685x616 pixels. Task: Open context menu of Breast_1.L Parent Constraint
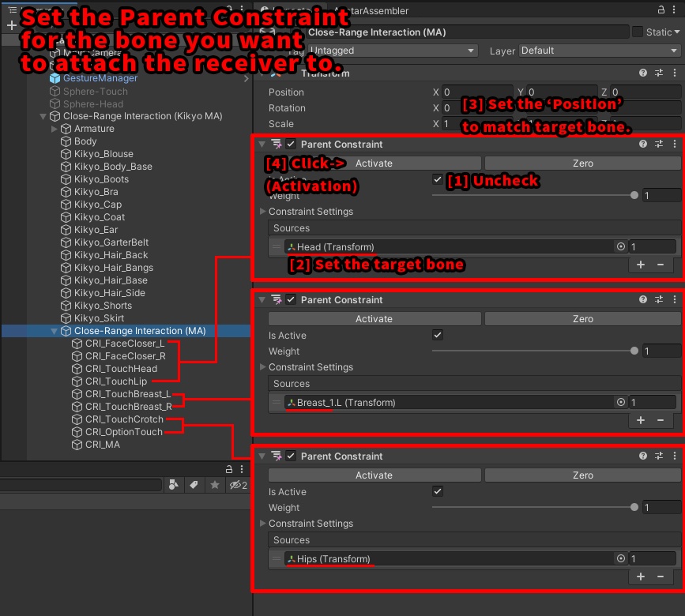(x=675, y=299)
